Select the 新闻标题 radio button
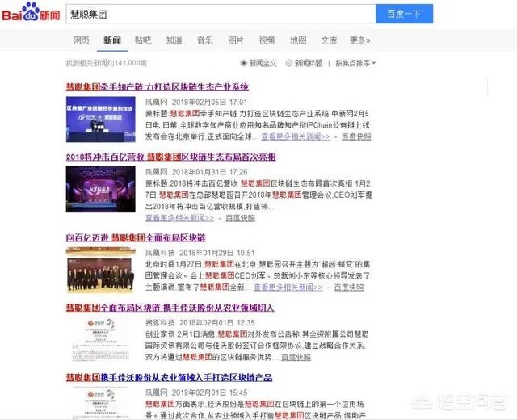This screenshot has height=420, width=517. [289, 63]
